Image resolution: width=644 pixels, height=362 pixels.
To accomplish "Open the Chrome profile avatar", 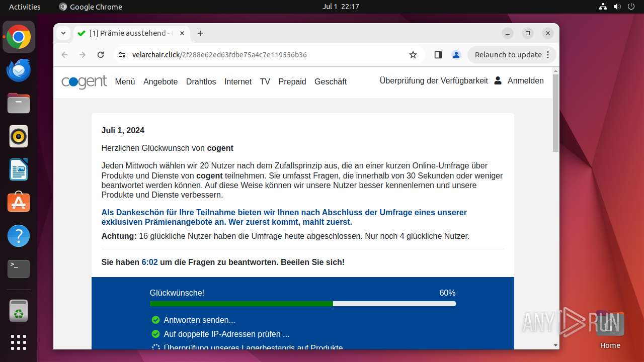I will click(x=456, y=55).
